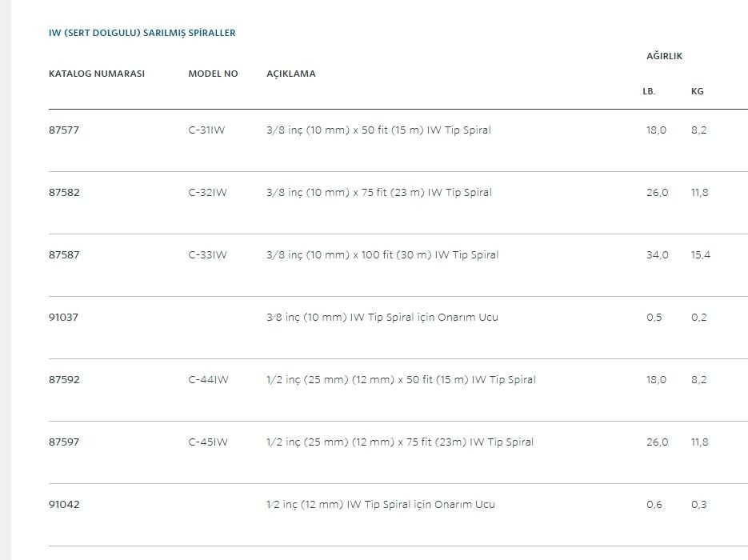Click the KG weight subheader
Viewport: 748px width, 560px height.
coord(698,91)
